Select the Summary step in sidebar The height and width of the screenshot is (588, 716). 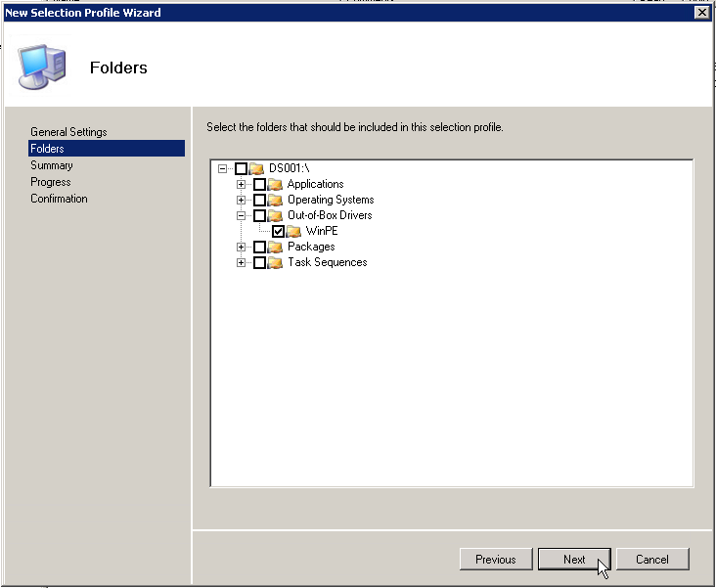click(51, 165)
